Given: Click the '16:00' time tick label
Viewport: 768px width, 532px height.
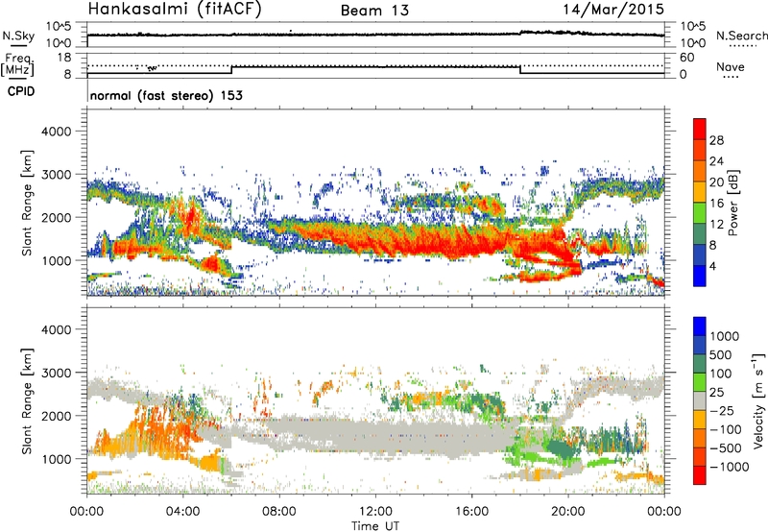Looking at the screenshot, I should pos(471,512).
